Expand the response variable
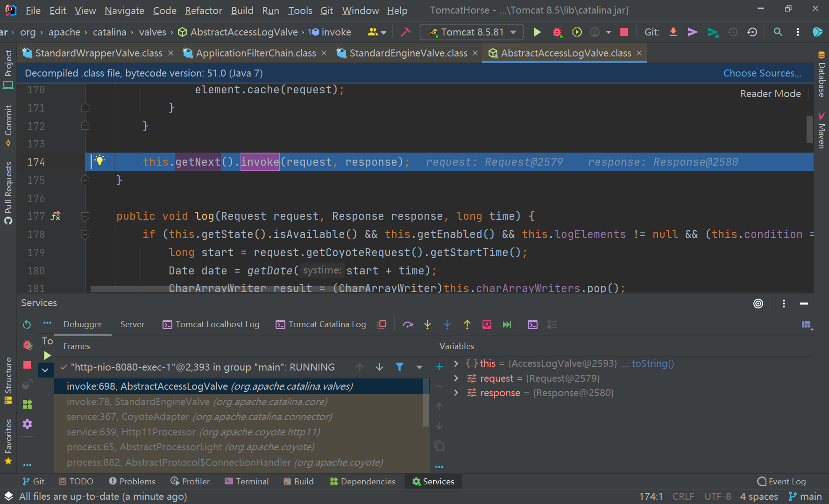 coord(456,392)
